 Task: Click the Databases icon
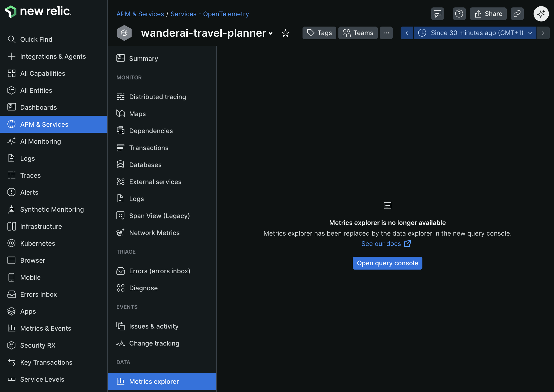[x=121, y=164]
